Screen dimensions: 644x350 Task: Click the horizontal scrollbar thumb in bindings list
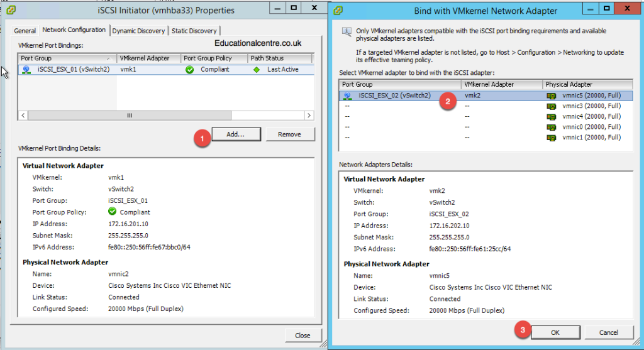(130, 116)
